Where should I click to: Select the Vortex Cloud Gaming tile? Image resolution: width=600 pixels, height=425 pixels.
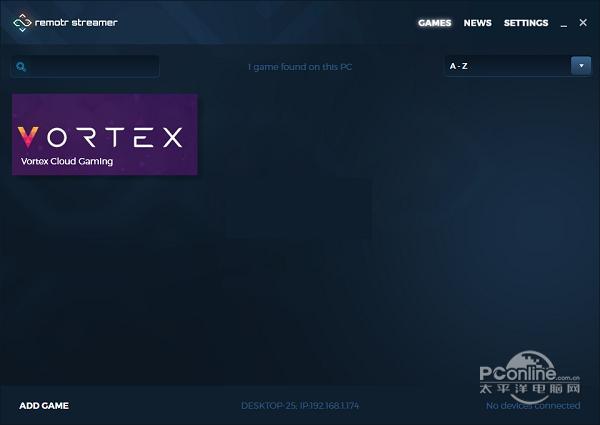pos(105,135)
